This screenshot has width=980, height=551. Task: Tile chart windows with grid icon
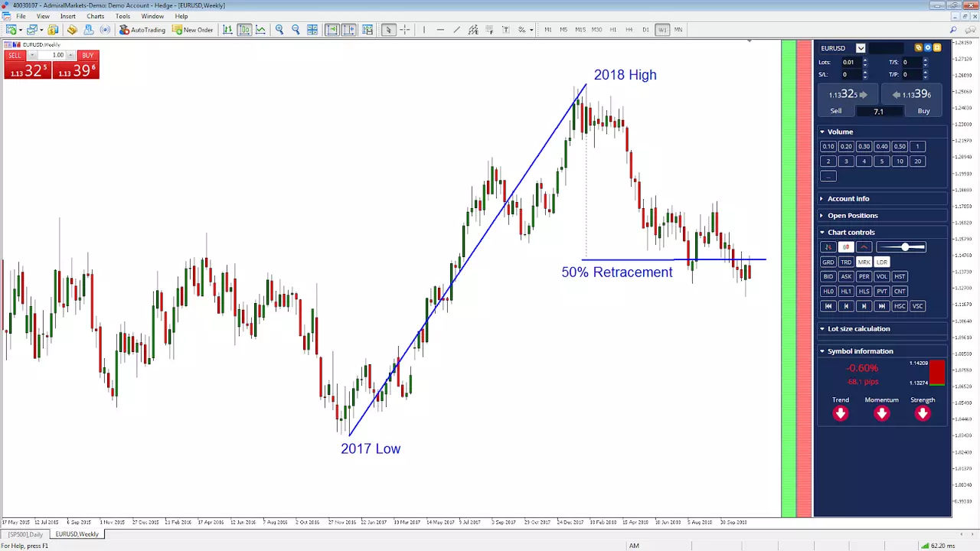coord(312,30)
